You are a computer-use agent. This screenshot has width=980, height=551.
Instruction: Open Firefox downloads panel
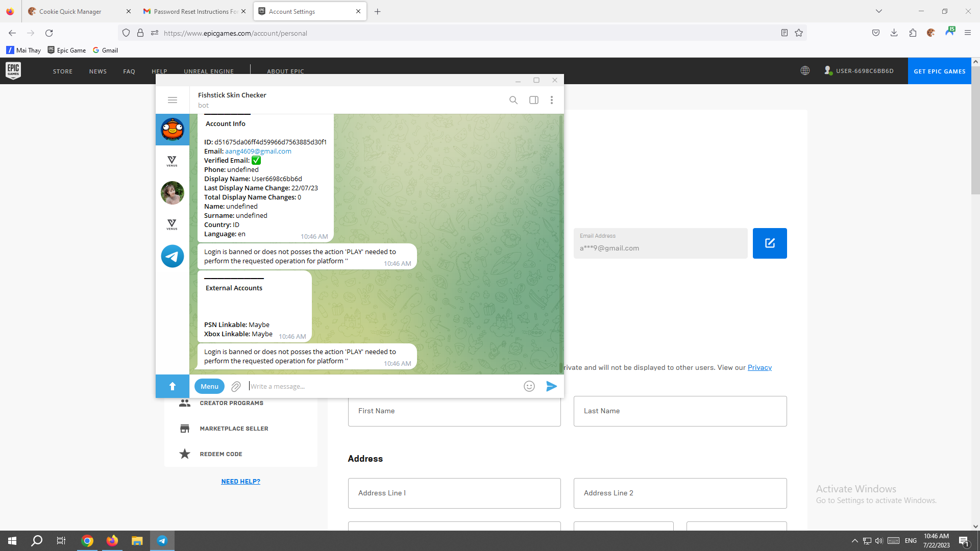click(x=894, y=33)
